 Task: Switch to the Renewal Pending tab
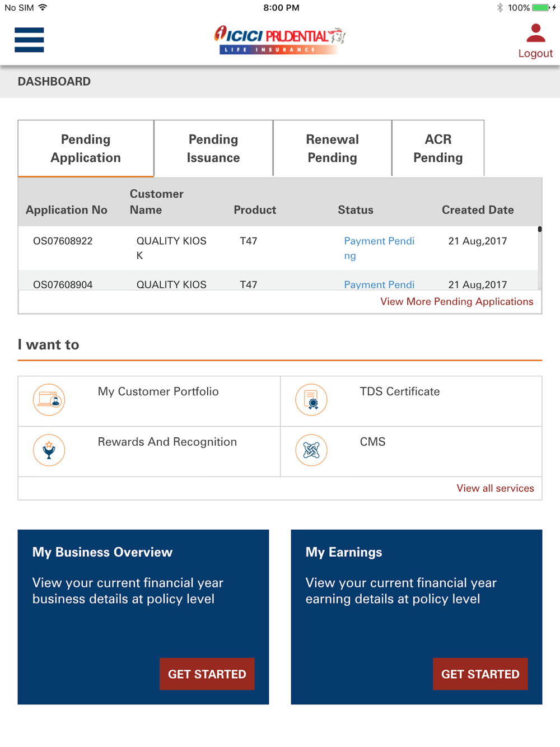pos(333,148)
